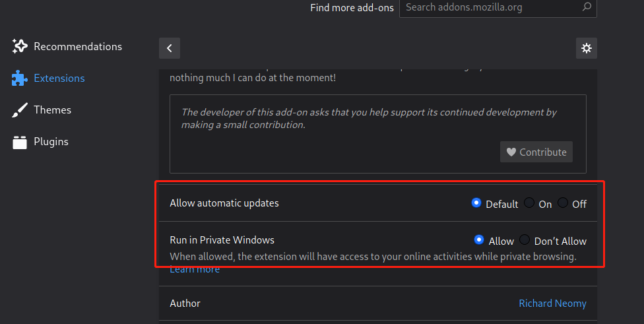Switch to the Plugins category
Image resolution: width=644 pixels, height=324 pixels.
(40, 142)
